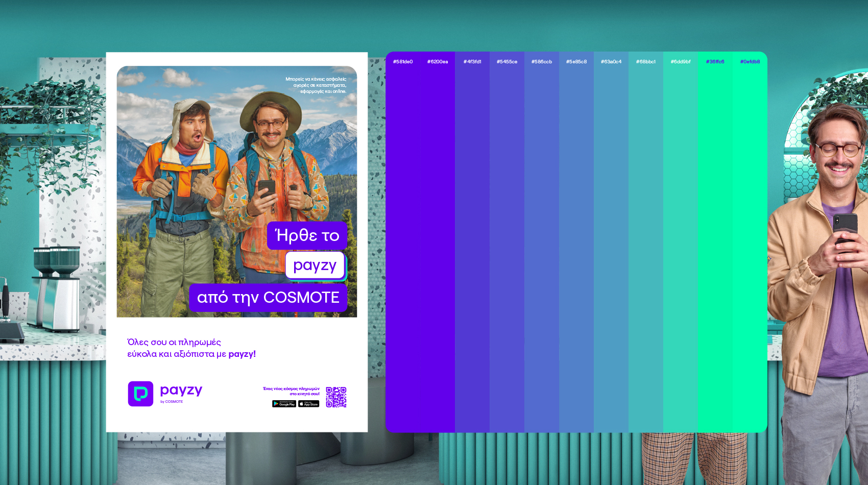Choose the #586ccb color swatch

point(542,242)
